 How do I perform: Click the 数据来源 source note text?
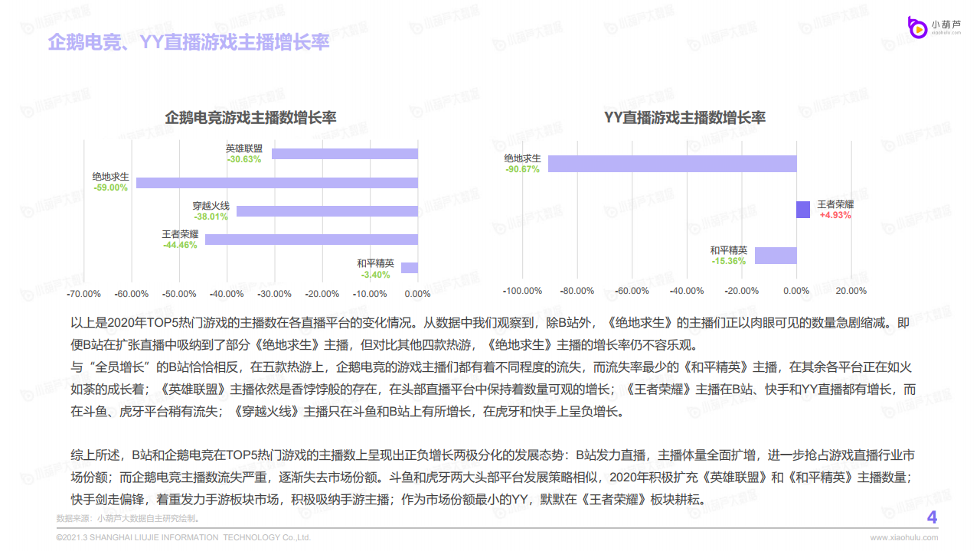(x=127, y=518)
